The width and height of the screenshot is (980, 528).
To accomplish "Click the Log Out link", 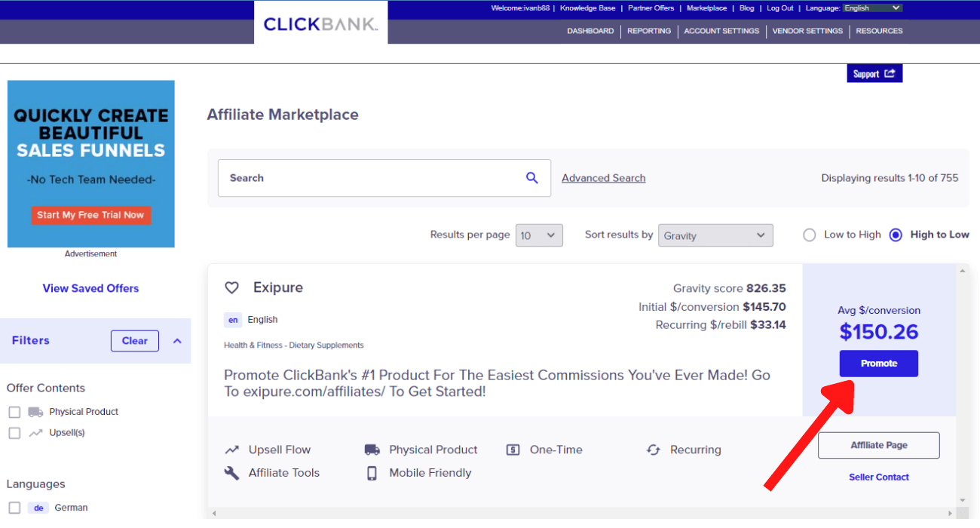I will 780,8.
